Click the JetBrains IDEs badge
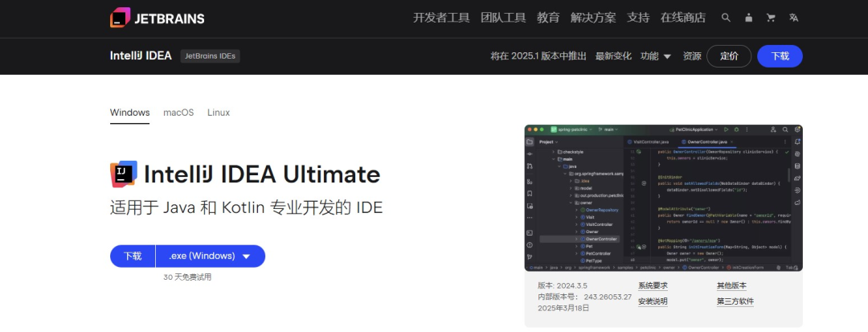 (x=211, y=56)
